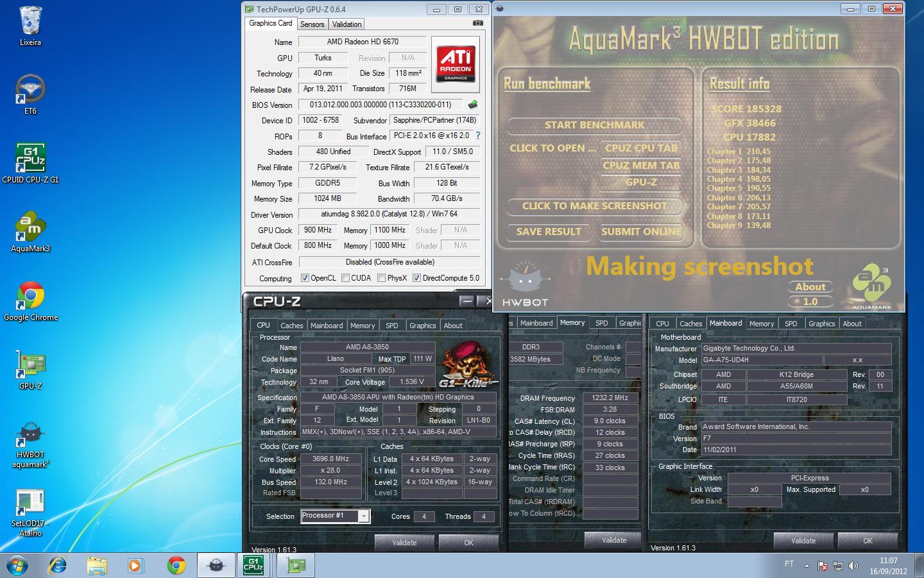Open Internet Explorer from the taskbar
Screen dimensions: 924x578
click(57, 565)
